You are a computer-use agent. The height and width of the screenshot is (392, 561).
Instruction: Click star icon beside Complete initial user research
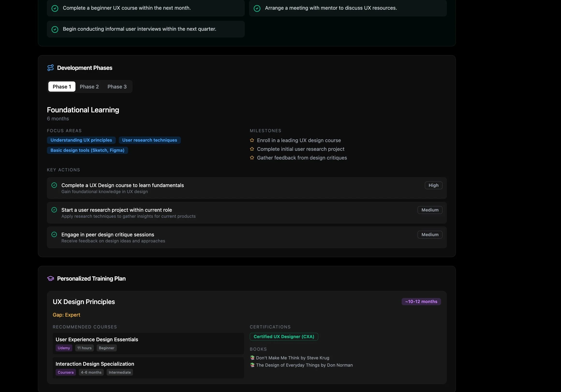pyautogui.click(x=252, y=149)
